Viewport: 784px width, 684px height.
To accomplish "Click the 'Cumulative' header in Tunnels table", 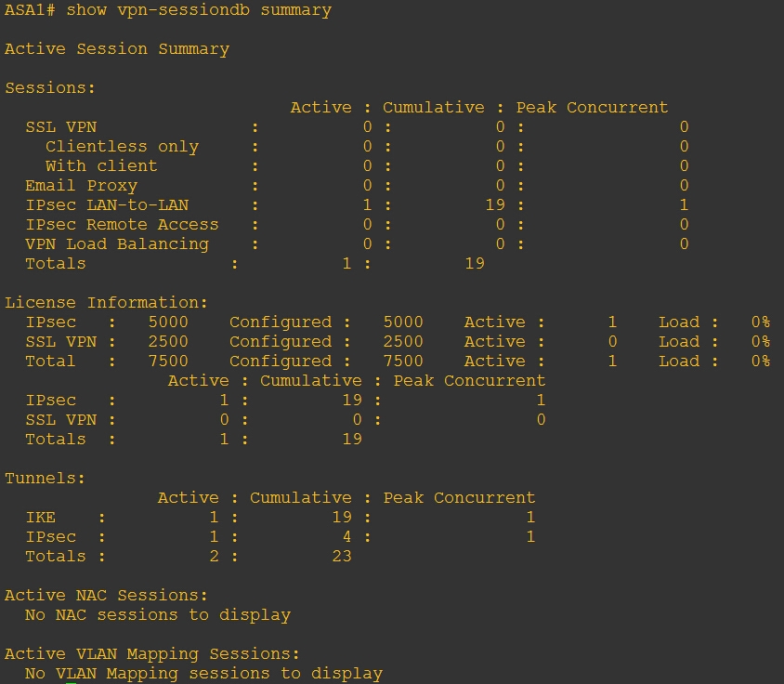I will (300, 498).
